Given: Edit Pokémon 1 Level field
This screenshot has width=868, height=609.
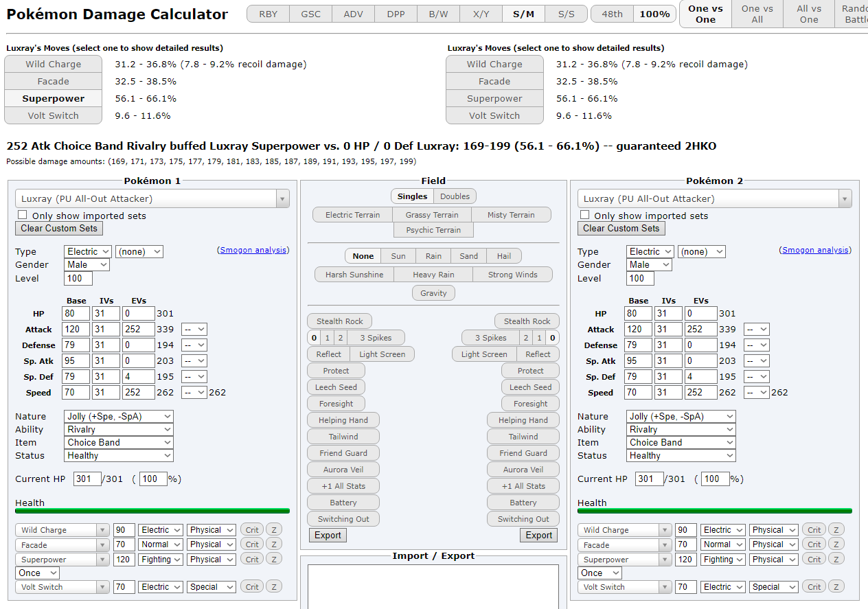Looking at the screenshot, I should click(x=78, y=279).
